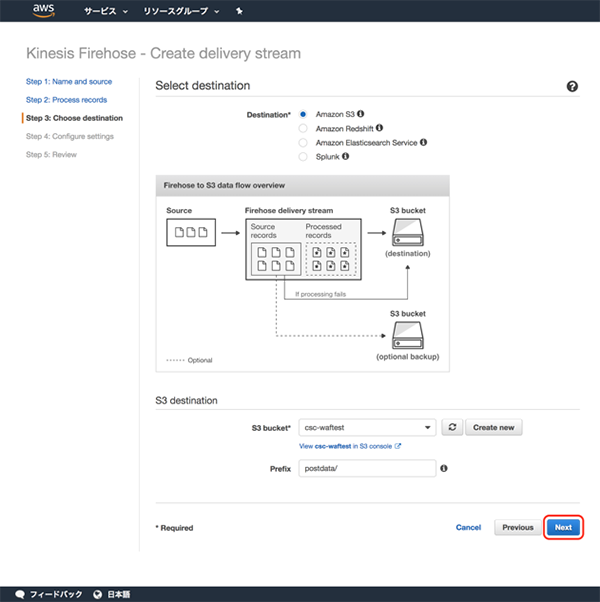Select the Amazon Elasticsearch Service option
This screenshot has width=600, height=602.
tap(303, 142)
